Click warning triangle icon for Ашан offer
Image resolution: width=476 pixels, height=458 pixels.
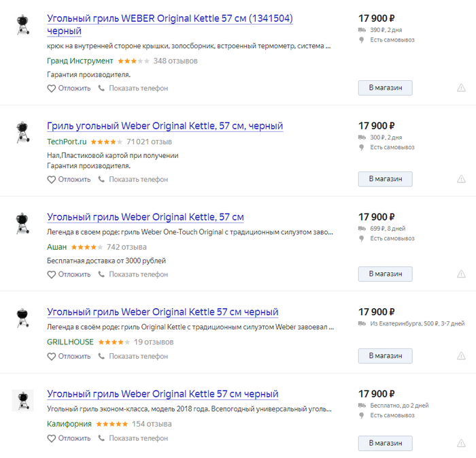(x=461, y=274)
